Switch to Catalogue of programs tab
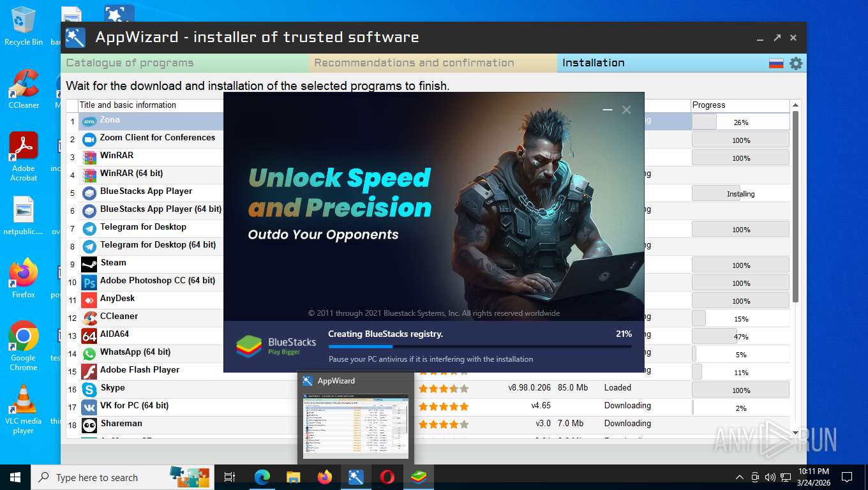This screenshot has height=490, width=868. (x=185, y=63)
